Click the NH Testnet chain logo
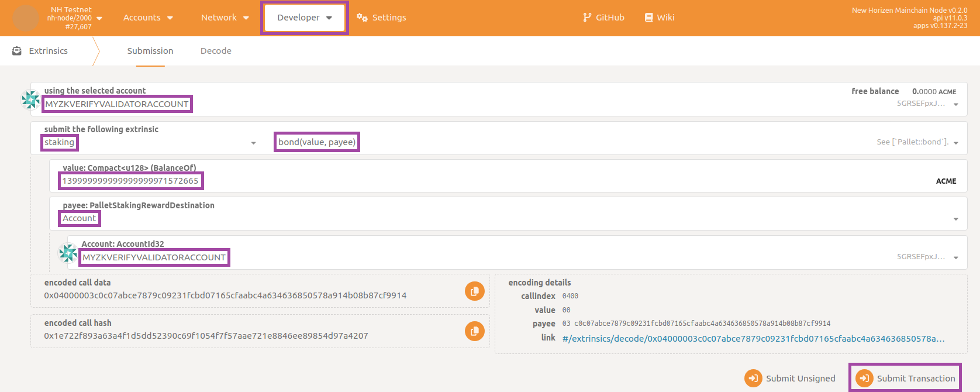 (26, 18)
